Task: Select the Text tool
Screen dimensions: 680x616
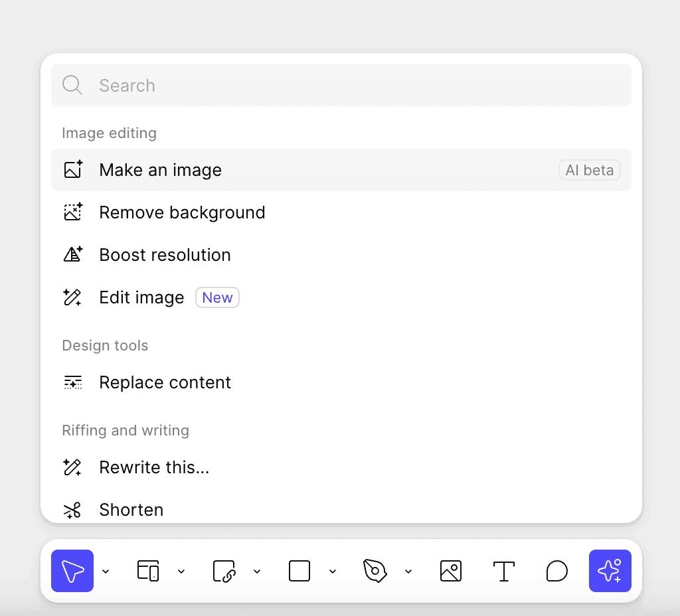Action: (x=503, y=571)
